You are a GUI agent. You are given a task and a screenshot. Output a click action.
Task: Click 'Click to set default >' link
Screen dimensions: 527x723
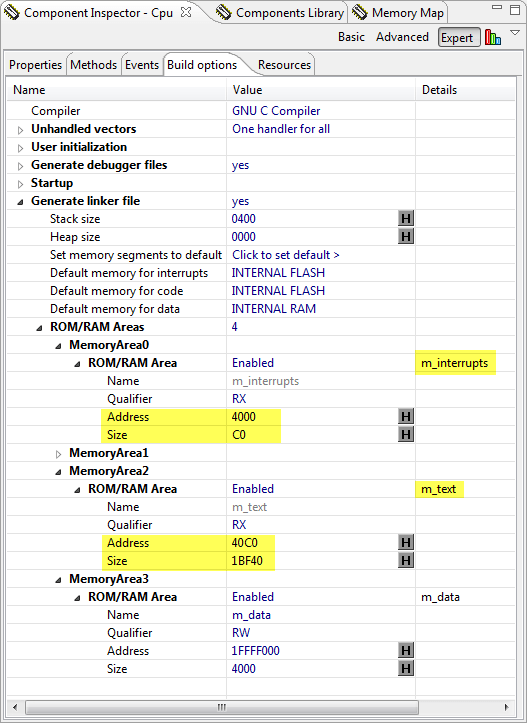coord(286,255)
